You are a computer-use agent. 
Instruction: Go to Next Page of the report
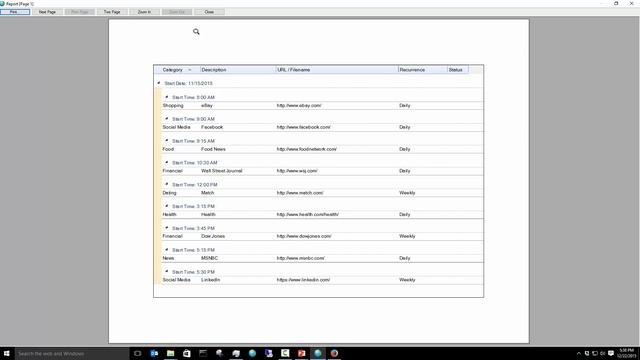[47, 12]
